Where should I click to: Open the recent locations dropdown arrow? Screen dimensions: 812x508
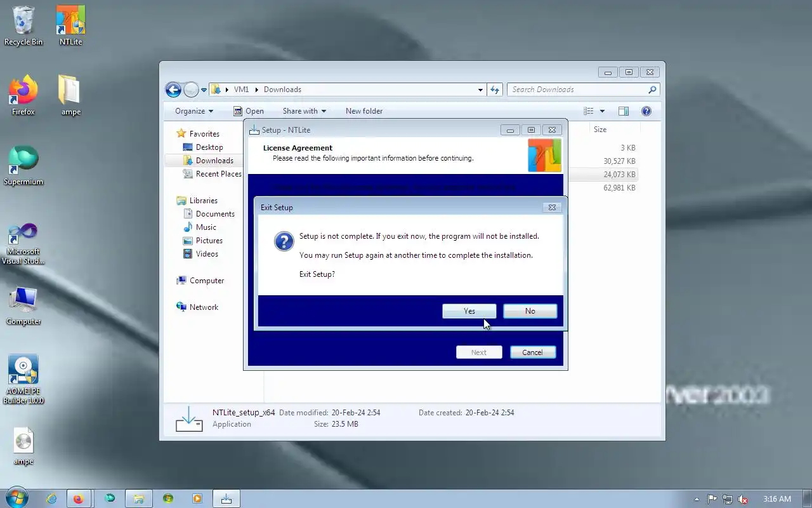pyautogui.click(x=204, y=90)
